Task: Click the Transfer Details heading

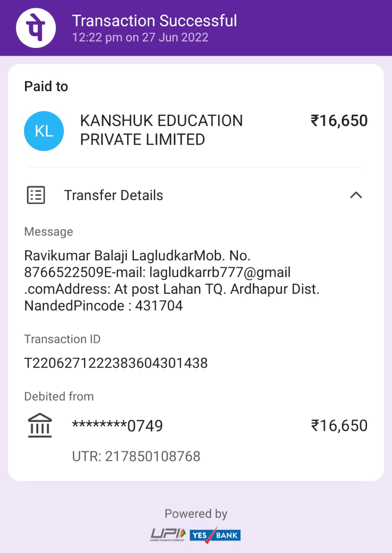Action: click(114, 195)
